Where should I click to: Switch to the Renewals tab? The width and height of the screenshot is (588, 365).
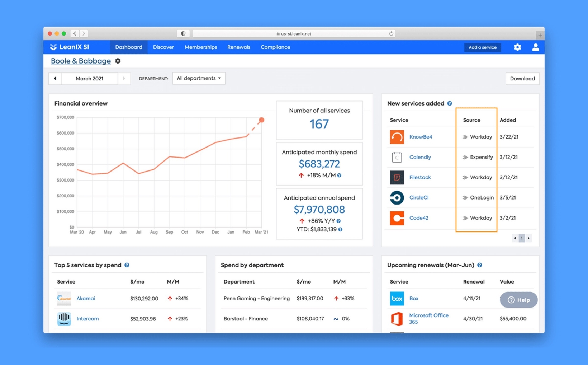coord(239,47)
